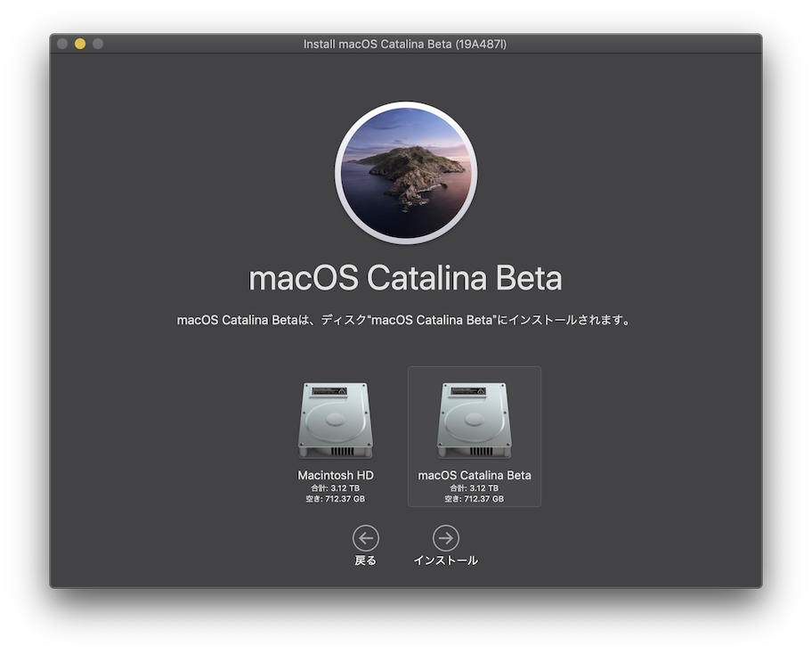Click the Macintosh HD disk name

point(336,475)
